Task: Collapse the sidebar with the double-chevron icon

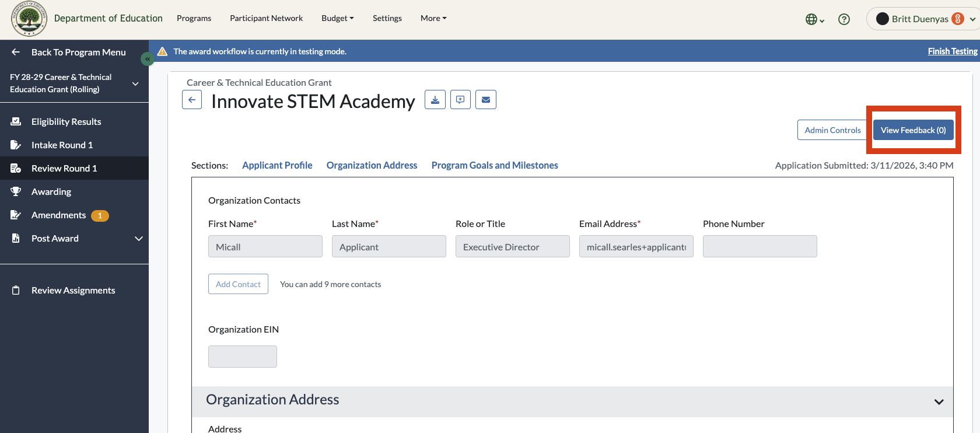Action: [148, 59]
